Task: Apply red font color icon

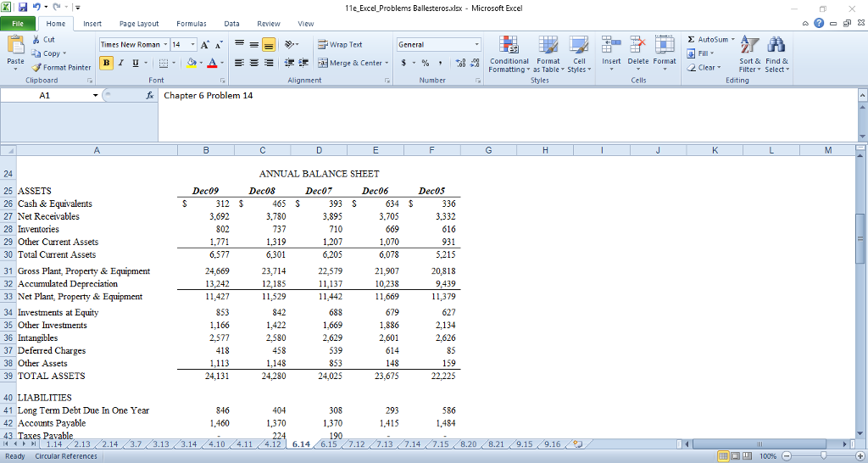Action: (211, 63)
